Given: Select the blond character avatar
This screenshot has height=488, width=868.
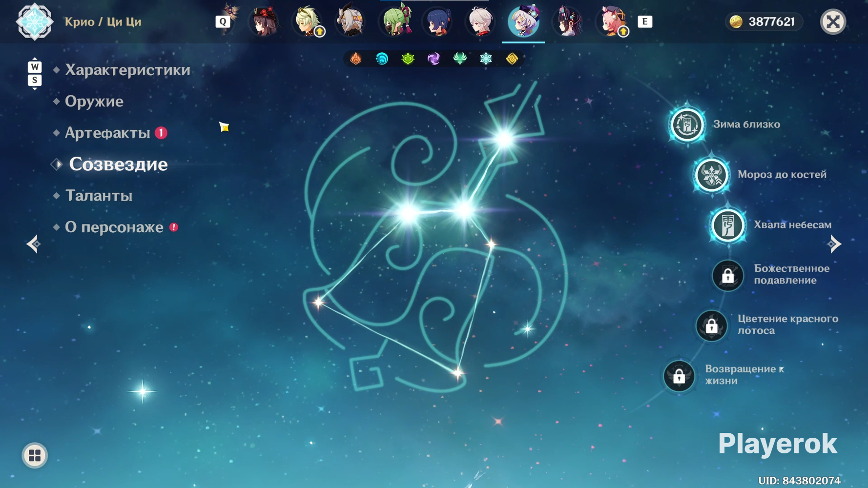Looking at the screenshot, I should point(308,21).
